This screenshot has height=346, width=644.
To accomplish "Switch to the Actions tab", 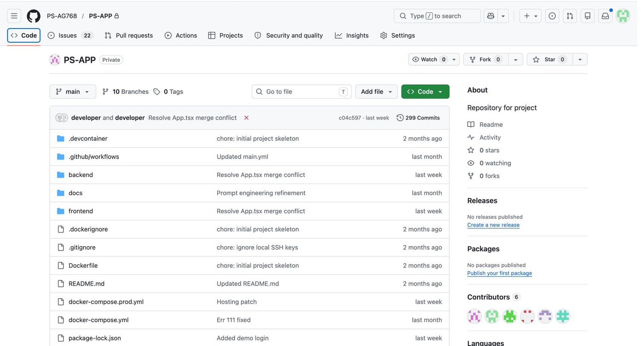I will (x=181, y=35).
